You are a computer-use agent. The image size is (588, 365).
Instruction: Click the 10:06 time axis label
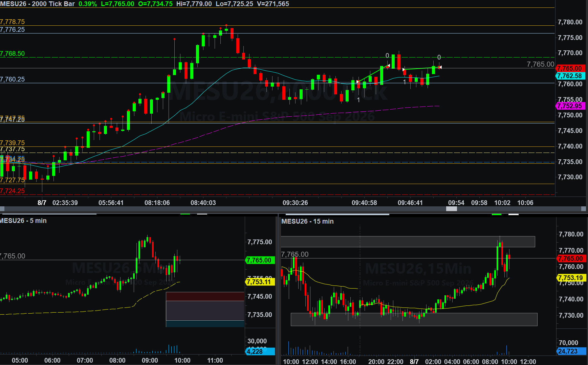525,203
